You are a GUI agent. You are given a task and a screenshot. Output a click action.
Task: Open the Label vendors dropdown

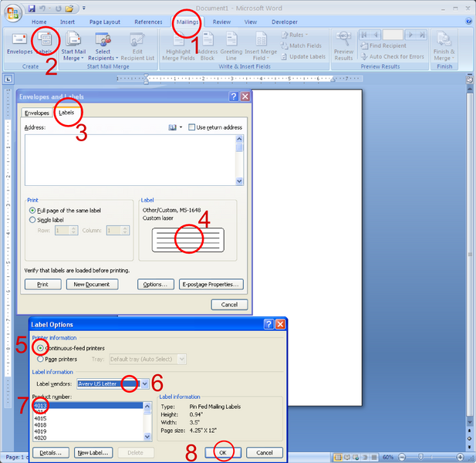[x=145, y=384]
